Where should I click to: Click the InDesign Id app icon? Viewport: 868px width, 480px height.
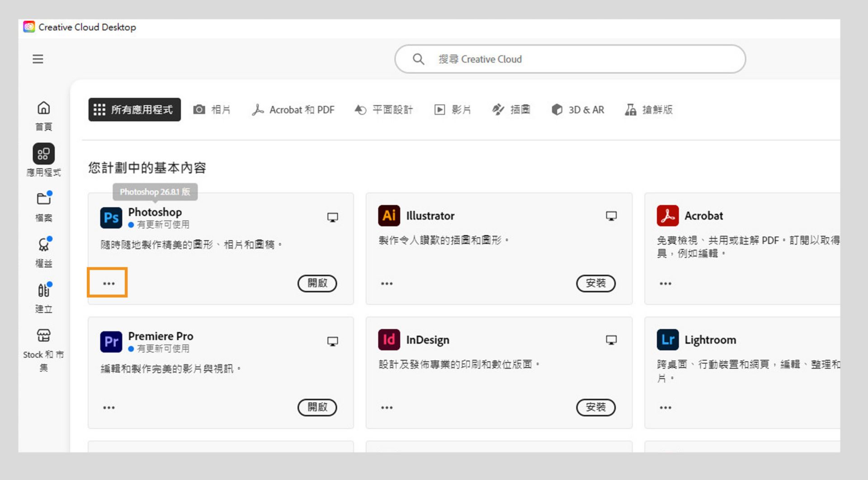(x=389, y=340)
